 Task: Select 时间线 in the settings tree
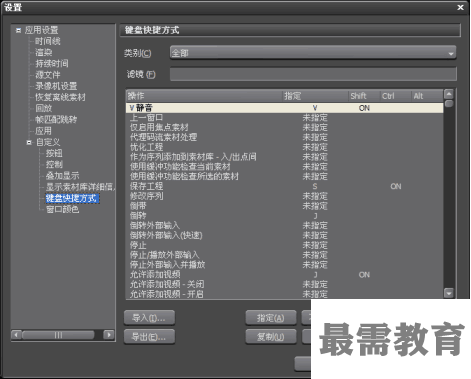pyautogui.click(x=48, y=41)
